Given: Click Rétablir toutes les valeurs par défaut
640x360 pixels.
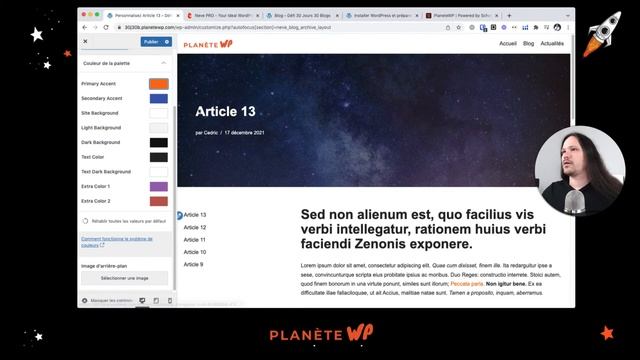Looking at the screenshot, I should pyautogui.click(x=129, y=221).
